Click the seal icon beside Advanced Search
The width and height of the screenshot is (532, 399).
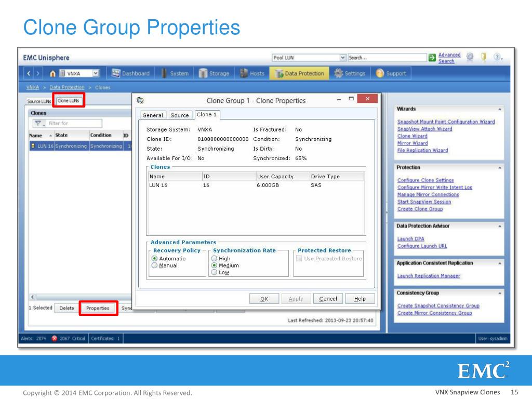tap(470, 57)
